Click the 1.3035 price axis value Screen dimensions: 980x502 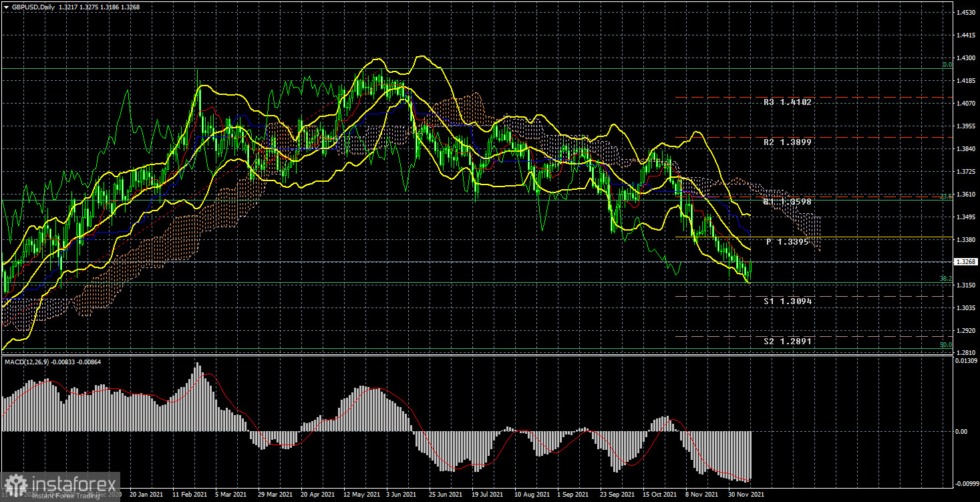(x=966, y=308)
